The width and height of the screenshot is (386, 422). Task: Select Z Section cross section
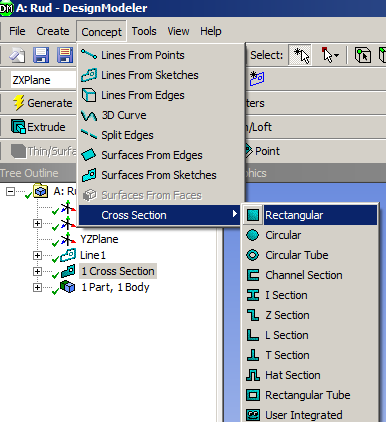[x=310, y=315]
